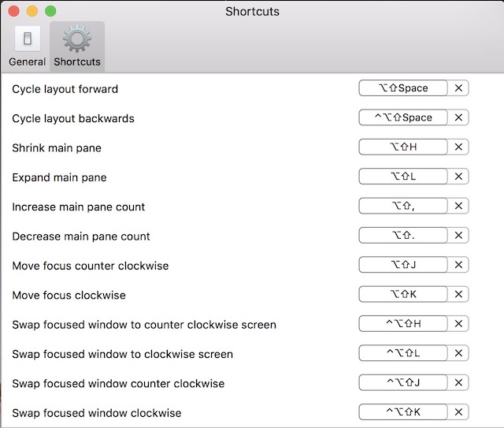This screenshot has width=504, height=428.
Task: Remove the Shrink main pane shortcut
Action: tap(458, 147)
